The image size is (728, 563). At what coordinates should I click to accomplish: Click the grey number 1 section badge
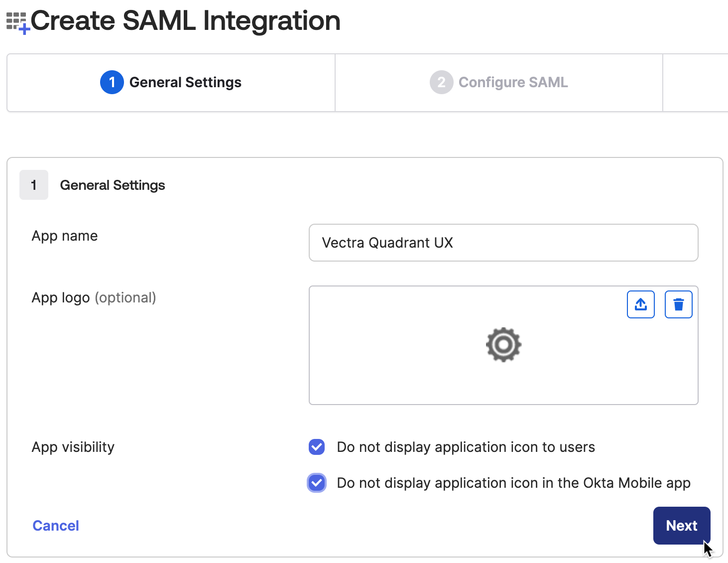(x=34, y=185)
